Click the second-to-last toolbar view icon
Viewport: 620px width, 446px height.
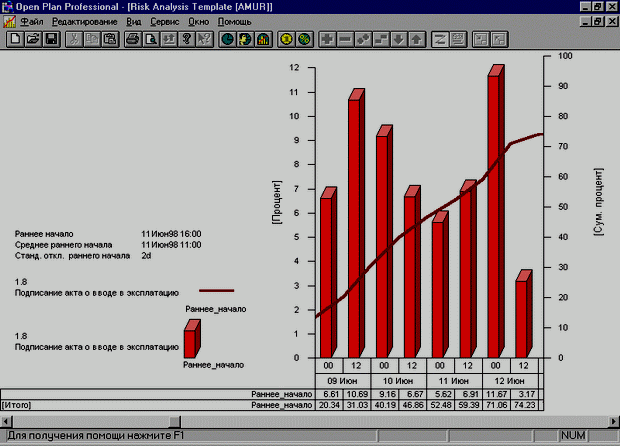pyautogui.click(x=481, y=39)
